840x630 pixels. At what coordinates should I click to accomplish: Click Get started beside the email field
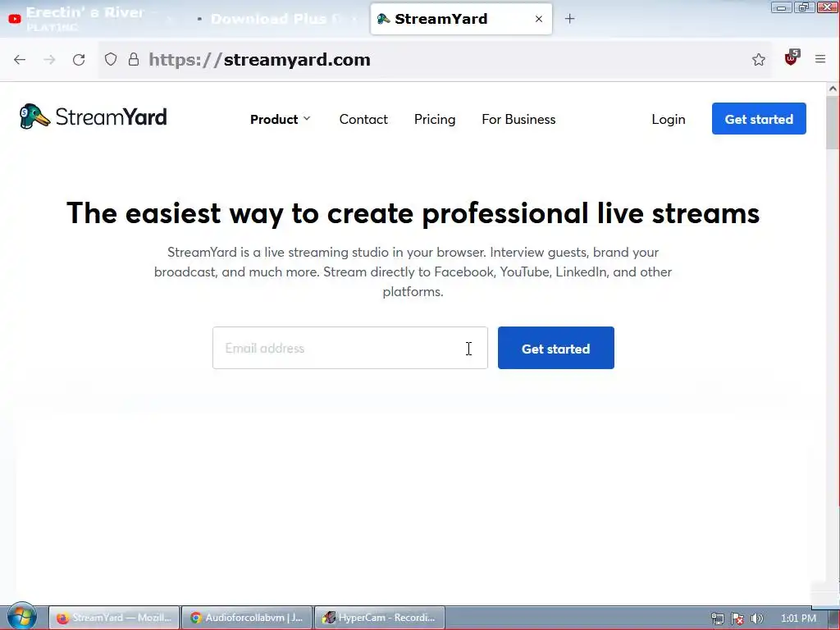555,348
